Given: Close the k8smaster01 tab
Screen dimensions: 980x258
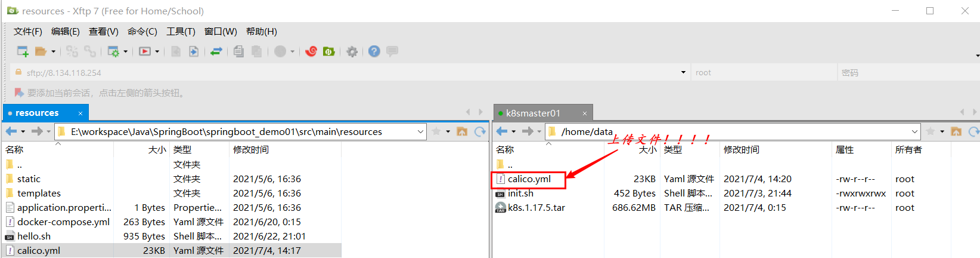Looking at the screenshot, I should [585, 113].
